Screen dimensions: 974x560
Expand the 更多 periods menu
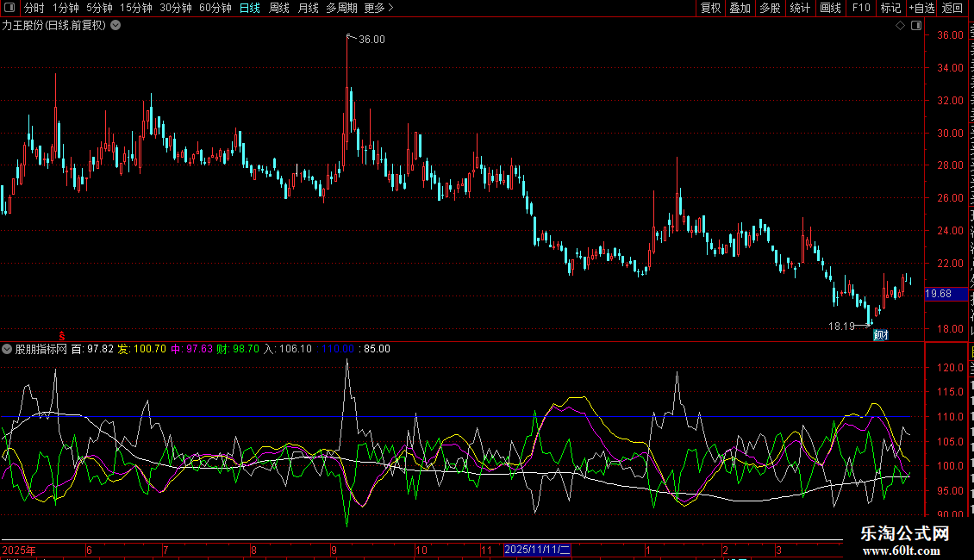(x=378, y=8)
